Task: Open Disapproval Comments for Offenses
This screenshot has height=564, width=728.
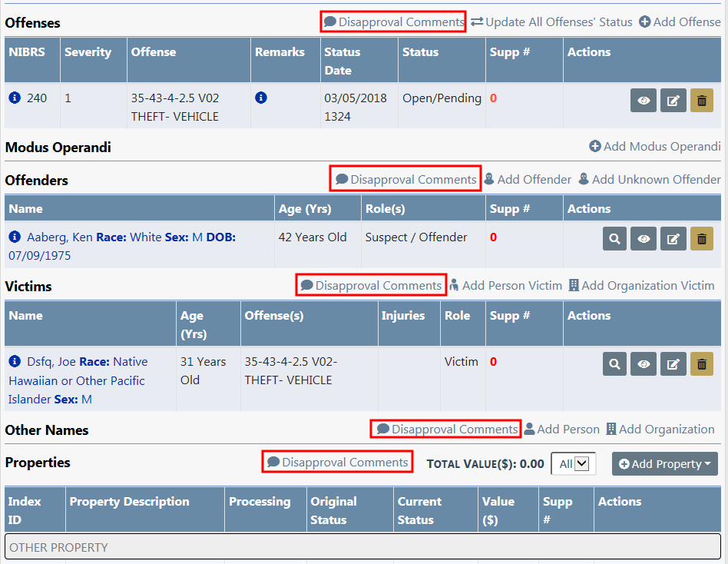Action: pyautogui.click(x=393, y=22)
